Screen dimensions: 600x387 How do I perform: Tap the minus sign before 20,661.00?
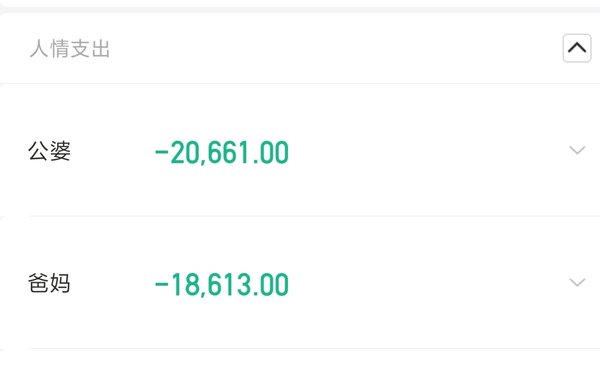pyautogui.click(x=161, y=152)
